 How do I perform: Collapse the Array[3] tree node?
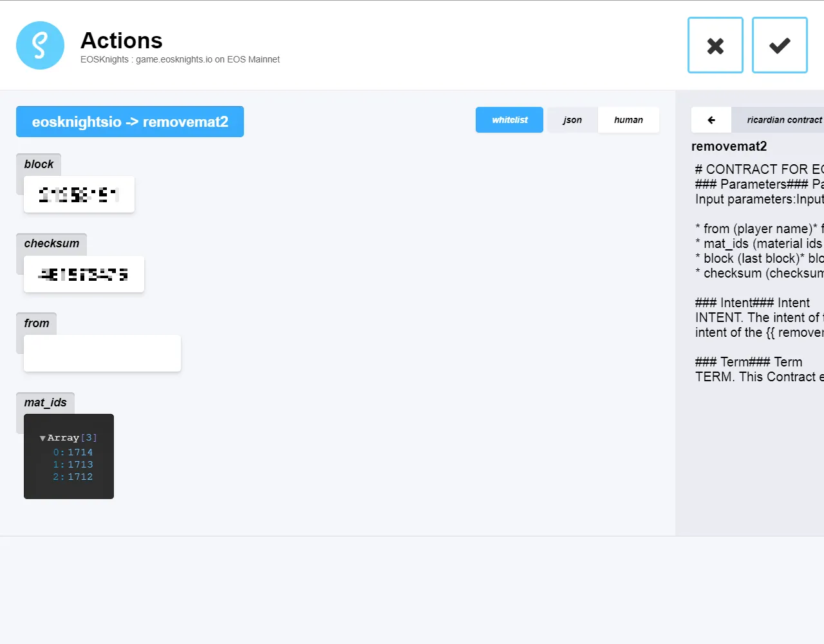click(x=42, y=438)
